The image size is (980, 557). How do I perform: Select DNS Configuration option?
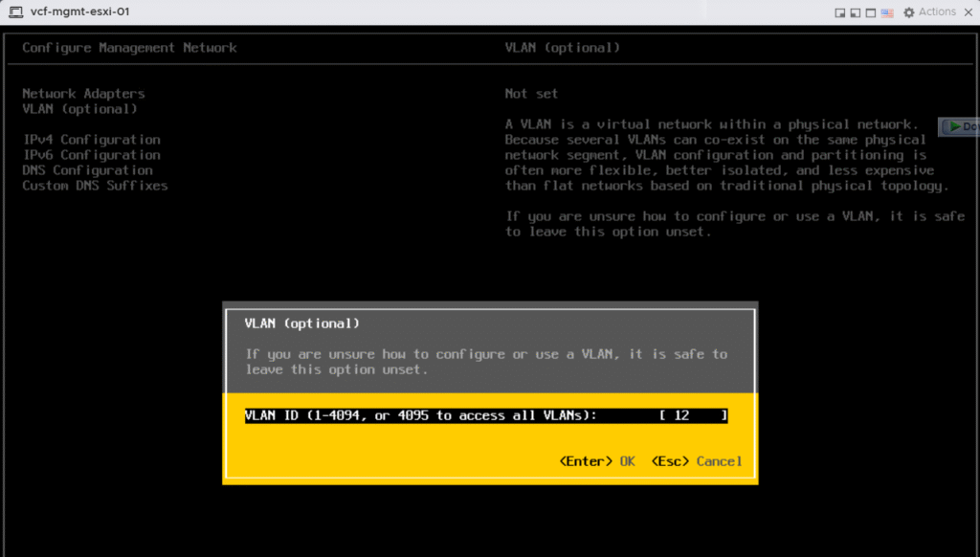87,170
